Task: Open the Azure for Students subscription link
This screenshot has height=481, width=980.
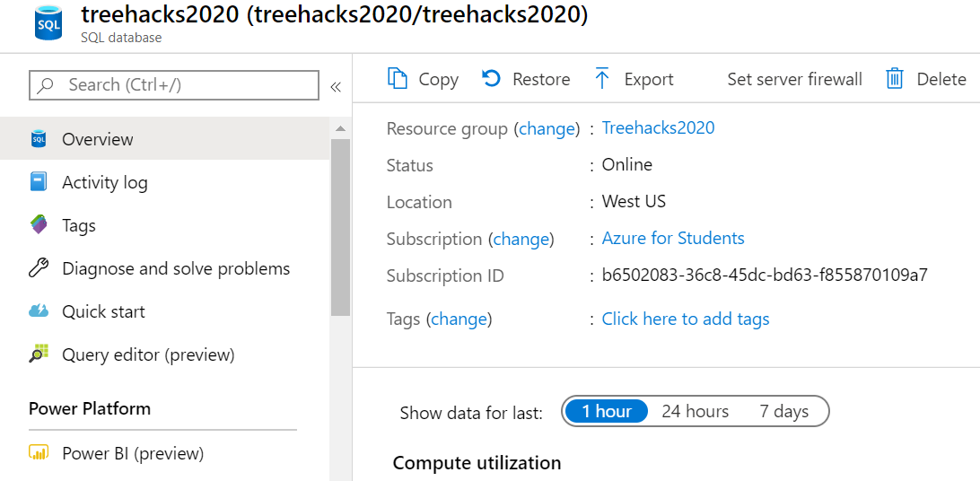Action: 673,238
